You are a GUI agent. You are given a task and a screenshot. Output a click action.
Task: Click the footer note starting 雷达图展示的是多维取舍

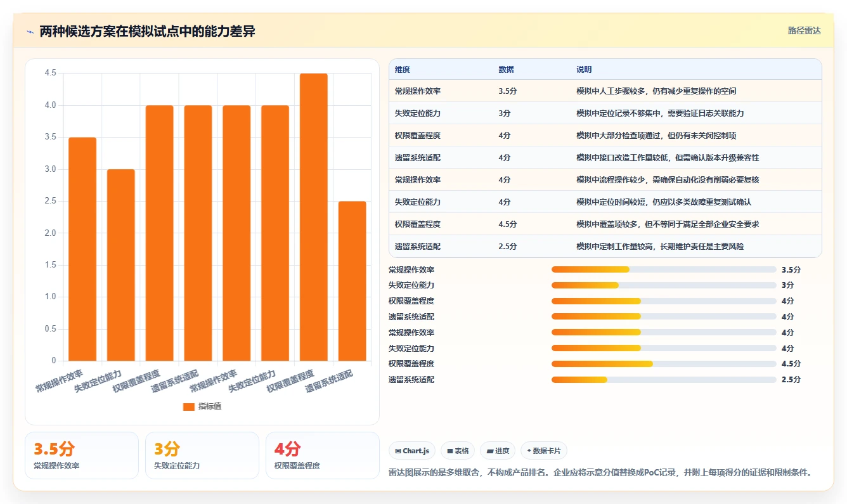coord(600,473)
